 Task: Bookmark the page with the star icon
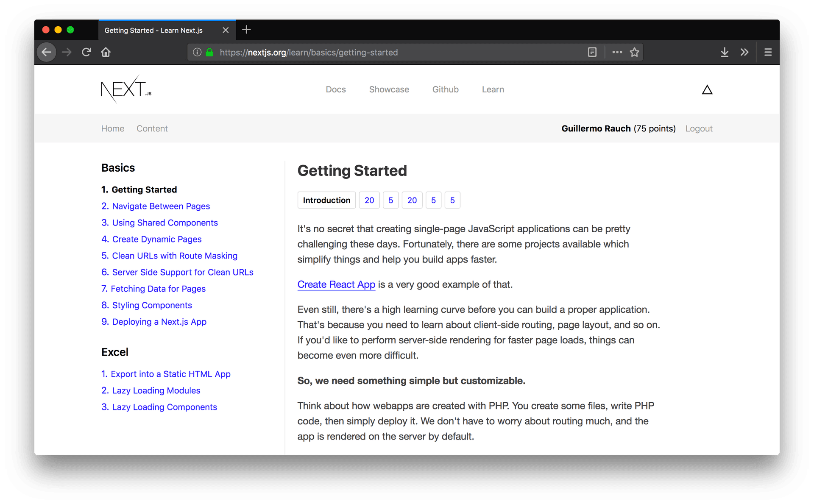634,52
